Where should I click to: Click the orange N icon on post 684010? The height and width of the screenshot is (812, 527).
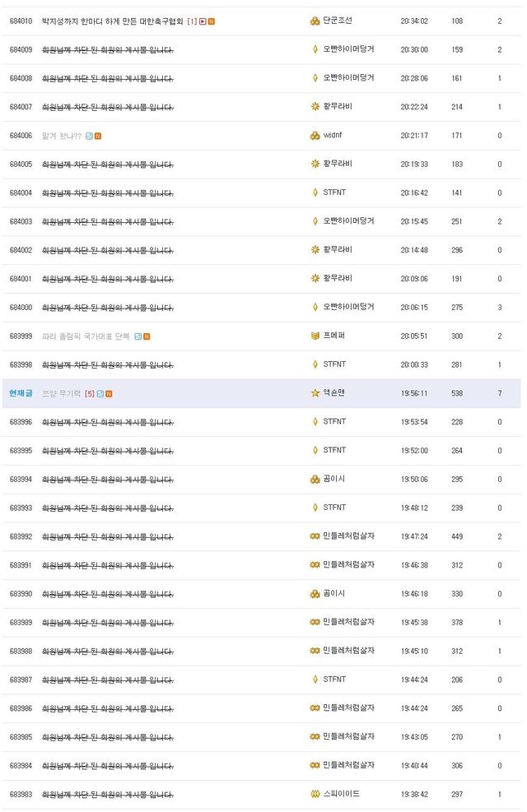(x=212, y=21)
